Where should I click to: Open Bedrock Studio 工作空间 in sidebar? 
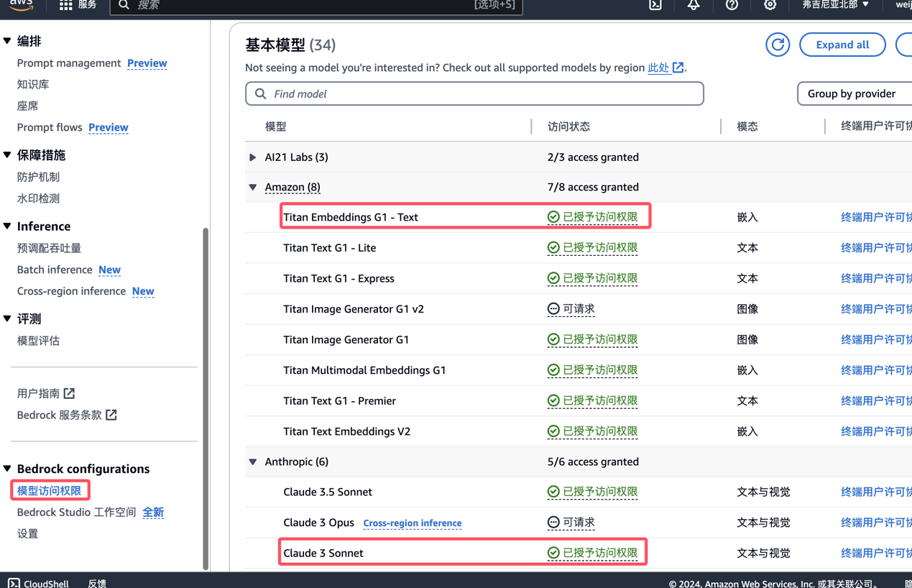click(77, 512)
